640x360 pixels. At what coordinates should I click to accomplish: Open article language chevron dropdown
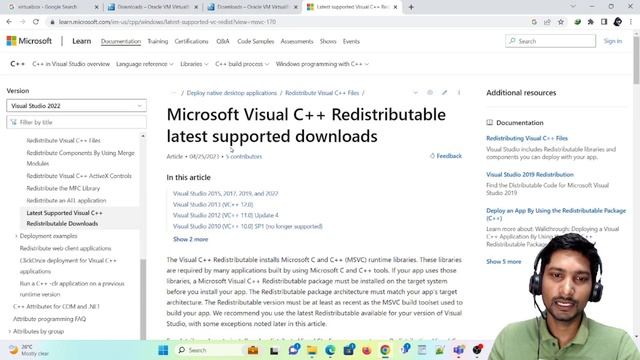[x=416, y=93]
